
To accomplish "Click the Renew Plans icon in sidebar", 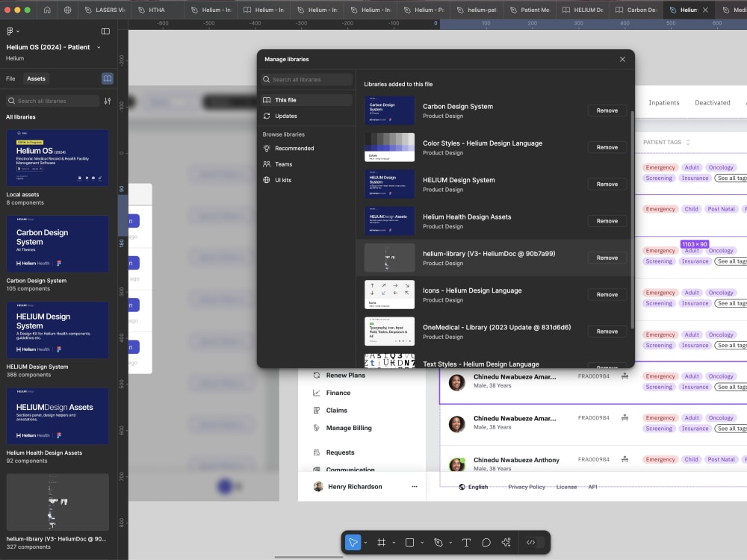I will pos(316,376).
